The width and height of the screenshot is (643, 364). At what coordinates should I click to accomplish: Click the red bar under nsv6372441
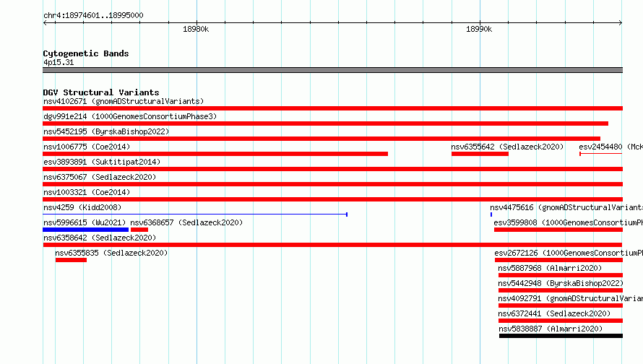[561, 321]
